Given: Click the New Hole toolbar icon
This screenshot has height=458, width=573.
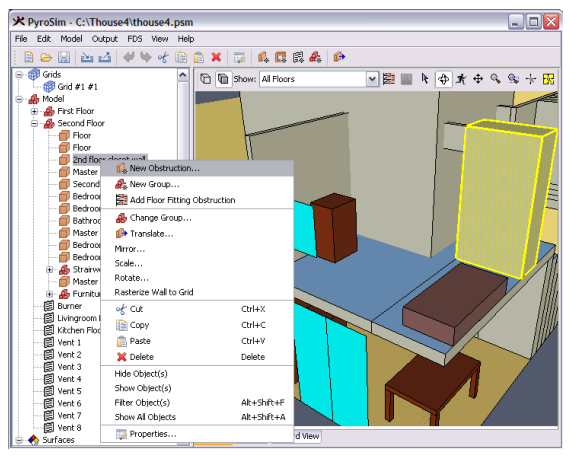Looking at the screenshot, I should point(281,57).
